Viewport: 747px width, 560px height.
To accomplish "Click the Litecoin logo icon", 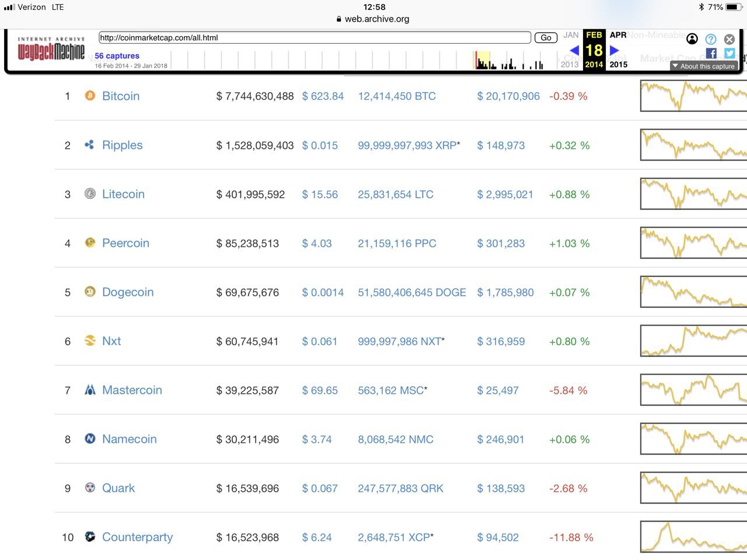I will click(90, 194).
